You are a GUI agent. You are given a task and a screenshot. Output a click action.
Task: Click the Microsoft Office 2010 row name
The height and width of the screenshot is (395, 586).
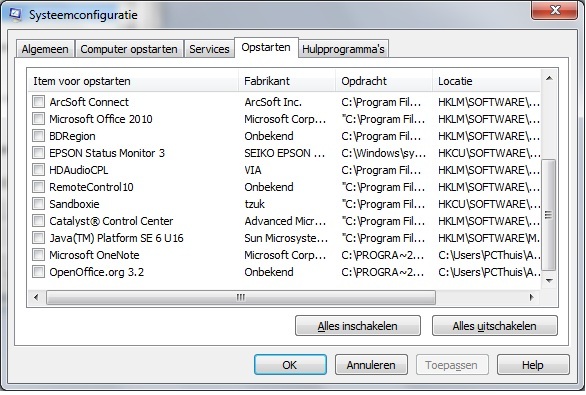tap(101, 119)
